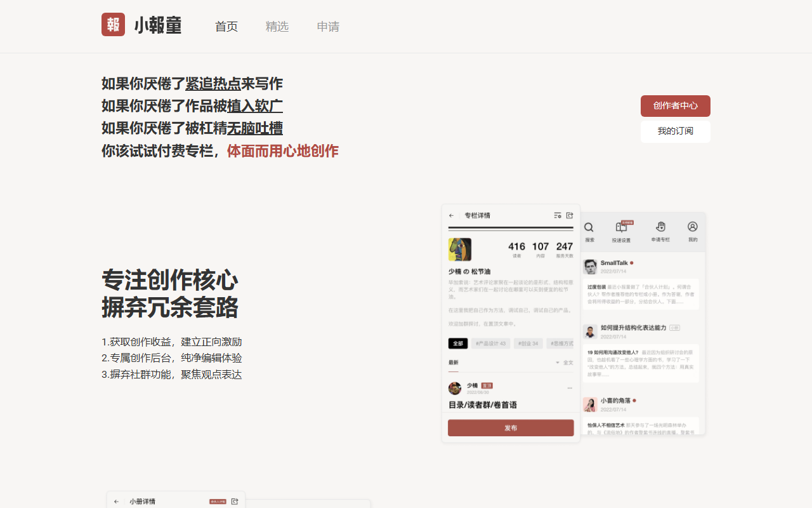Go back using the 小册详情 arrow

[116, 502]
